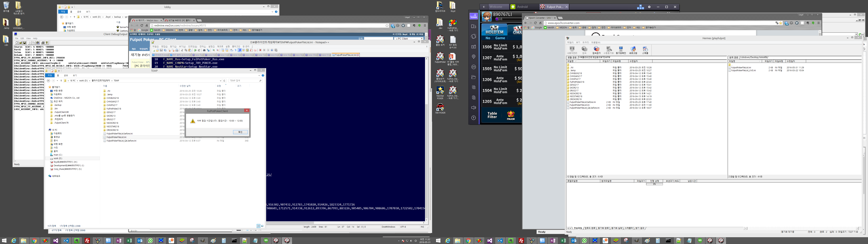Open the recent locations arrow in TEMP explorer
The image size is (868, 244).
pos(57,80)
